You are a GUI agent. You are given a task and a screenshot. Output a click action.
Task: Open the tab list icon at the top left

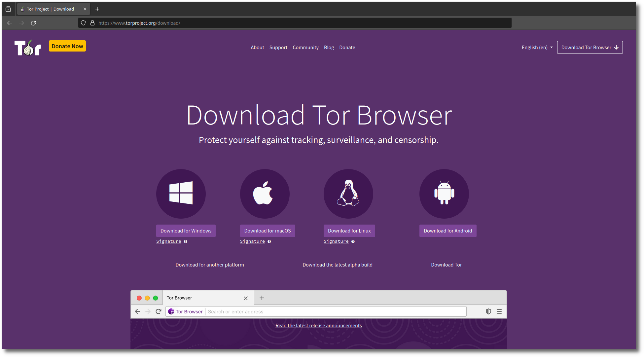pyautogui.click(x=8, y=9)
